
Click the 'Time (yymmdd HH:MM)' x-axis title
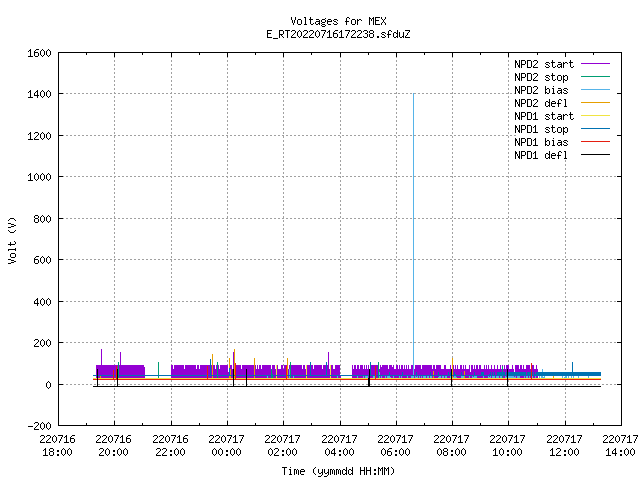[x=338, y=471]
